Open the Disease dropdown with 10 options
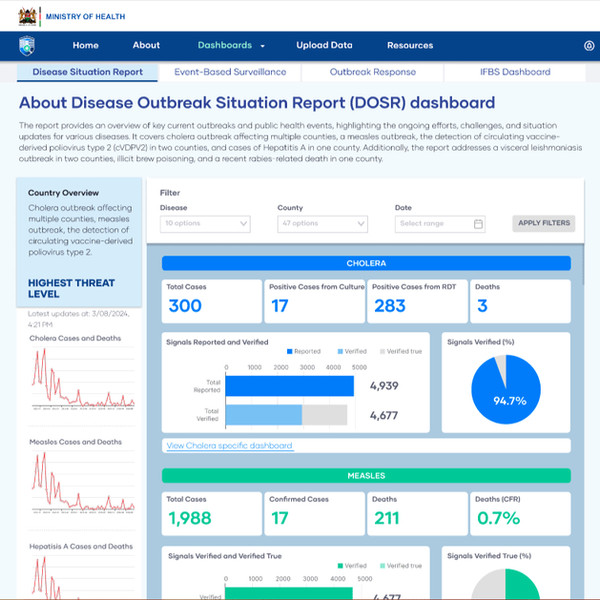Screen dimensions: 600x600 (x=205, y=224)
